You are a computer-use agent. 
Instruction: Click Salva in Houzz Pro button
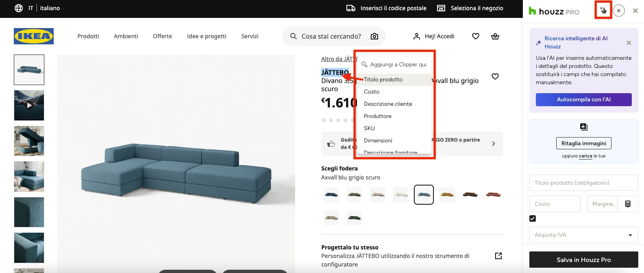[584, 260]
